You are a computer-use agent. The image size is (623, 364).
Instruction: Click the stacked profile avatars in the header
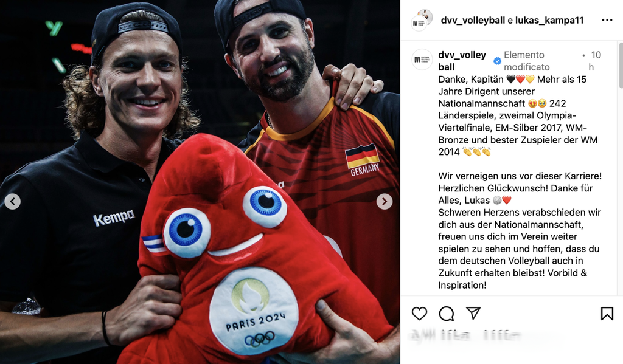point(421,20)
